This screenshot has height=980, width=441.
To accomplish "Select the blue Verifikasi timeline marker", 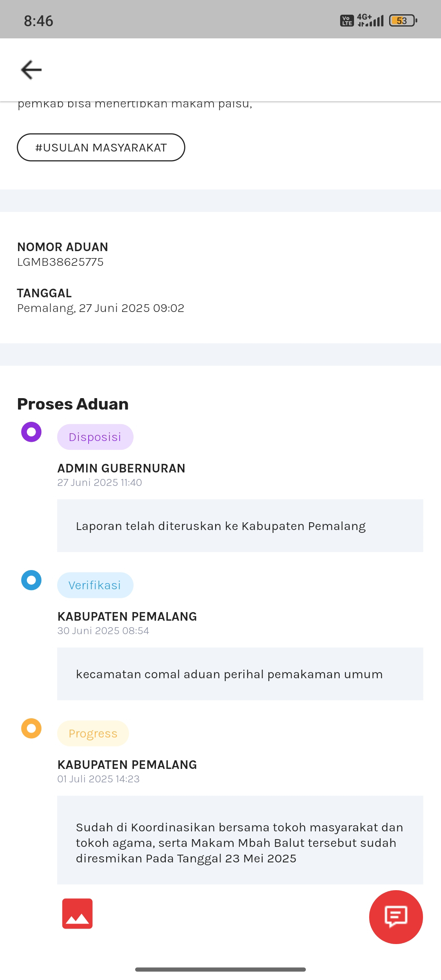I will click(31, 580).
